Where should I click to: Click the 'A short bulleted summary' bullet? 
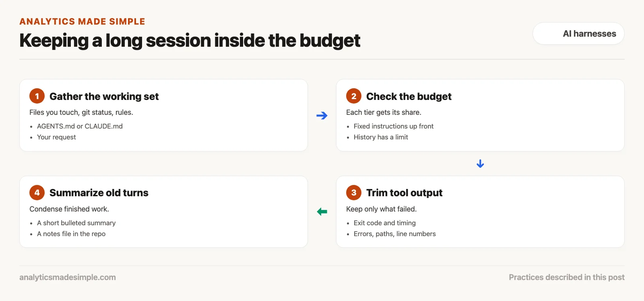[76, 223]
